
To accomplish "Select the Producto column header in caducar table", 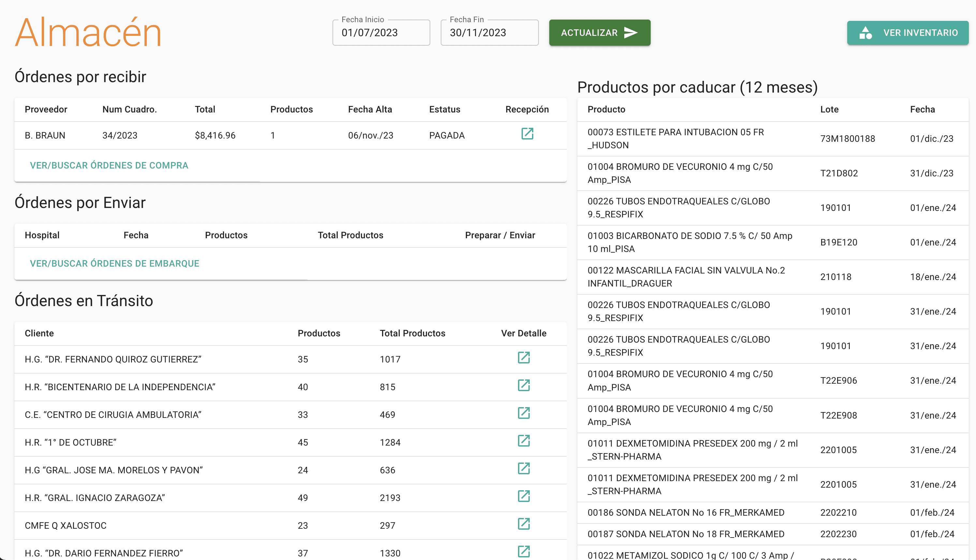I will pos(606,109).
